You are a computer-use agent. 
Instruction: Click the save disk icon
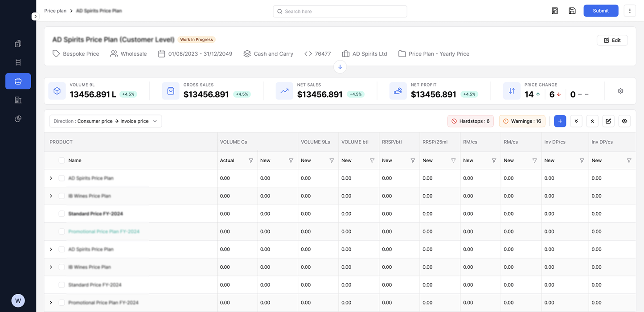tap(572, 11)
